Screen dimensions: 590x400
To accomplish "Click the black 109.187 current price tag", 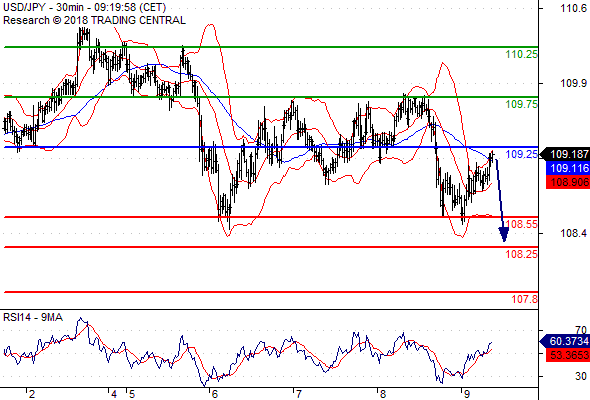I will [564, 154].
